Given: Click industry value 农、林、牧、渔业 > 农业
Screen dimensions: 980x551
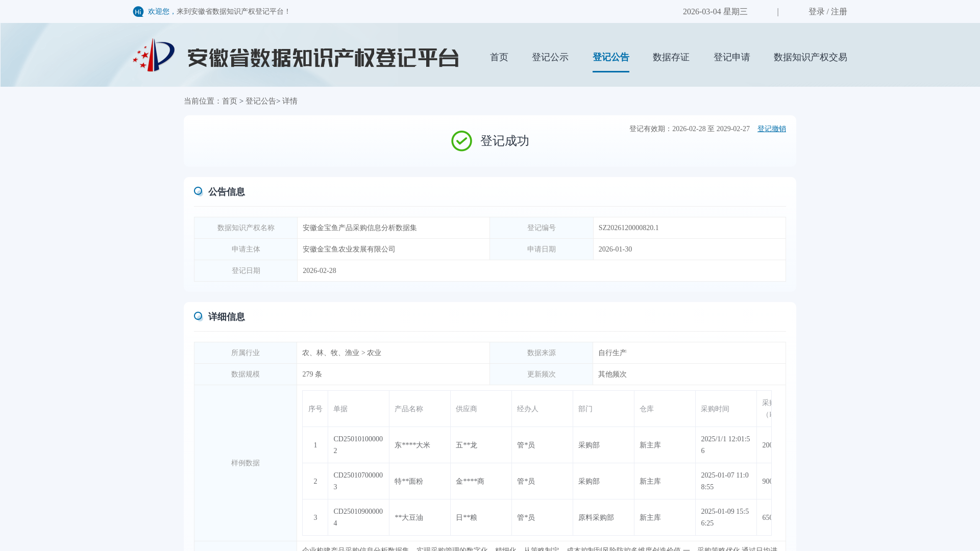Looking at the screenshot, I should point(341,353).
